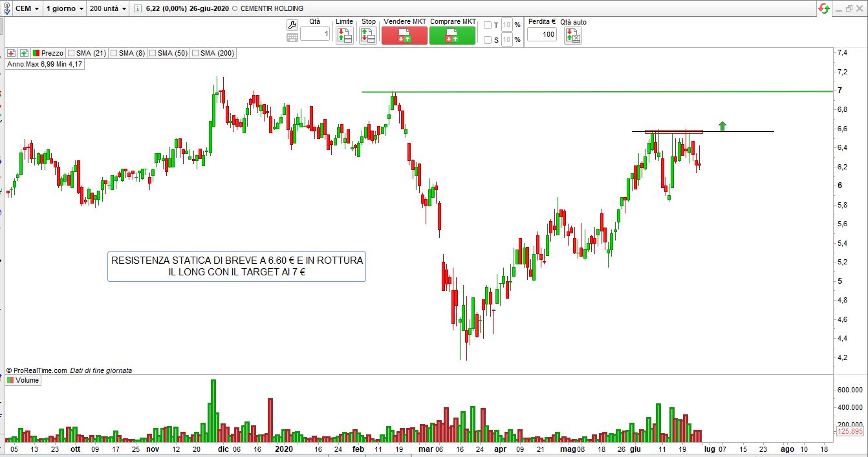Click the keyboard icon below the wrench
868x457 pixels.
point(292,37)
